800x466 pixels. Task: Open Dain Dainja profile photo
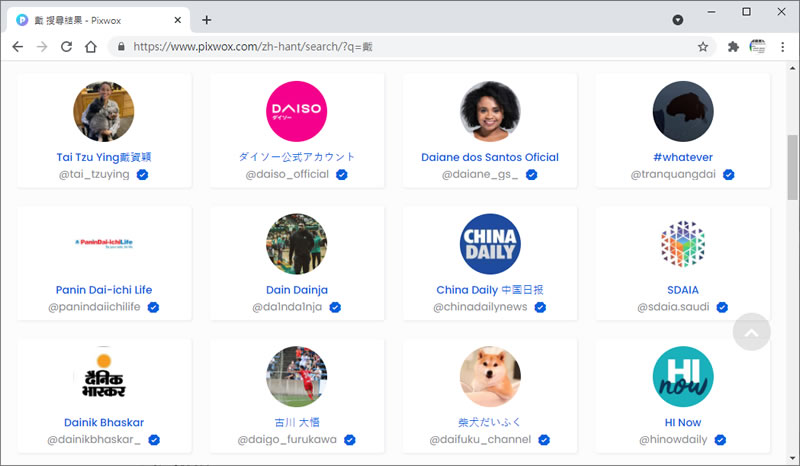tap(296, 244)
